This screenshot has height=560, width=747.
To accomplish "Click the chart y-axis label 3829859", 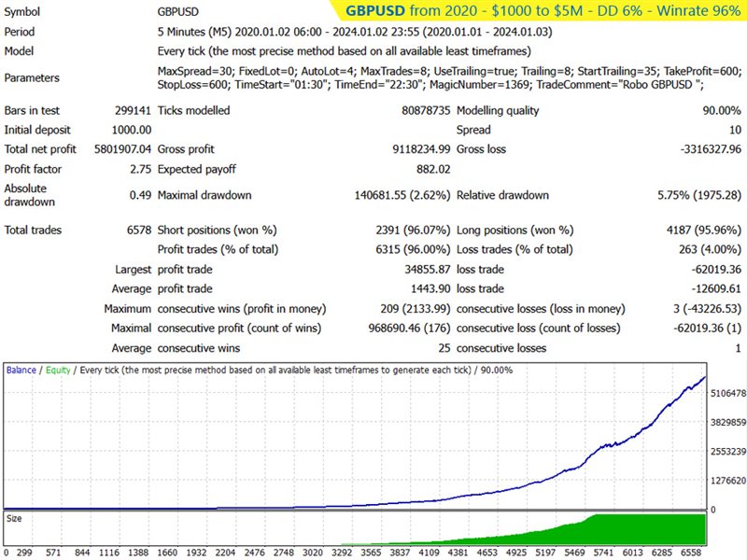I will point(728,423).
